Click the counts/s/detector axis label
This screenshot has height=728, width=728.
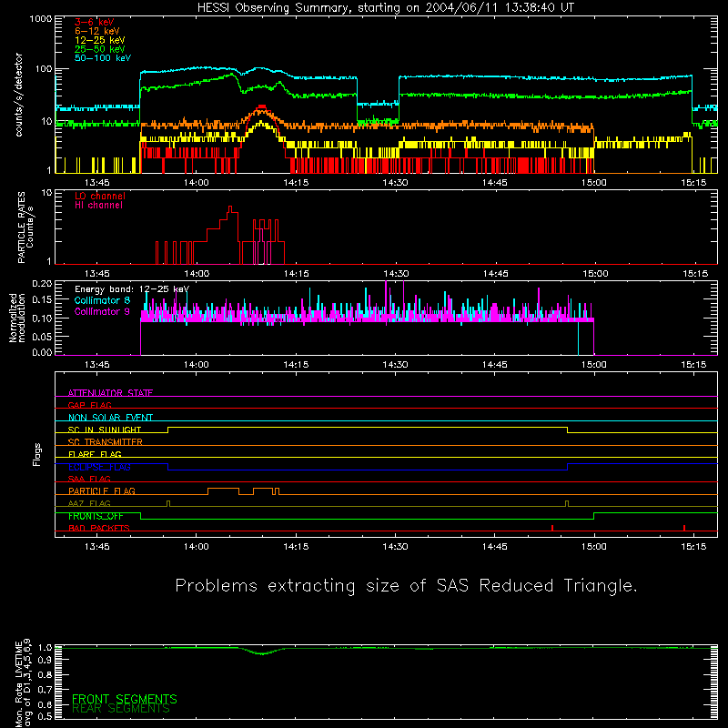19,95
